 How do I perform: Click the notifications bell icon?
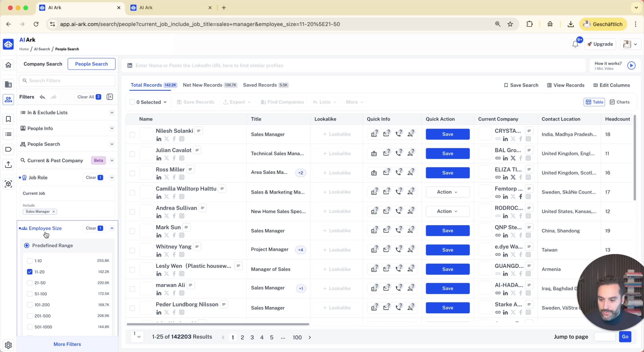pos(575,44)
